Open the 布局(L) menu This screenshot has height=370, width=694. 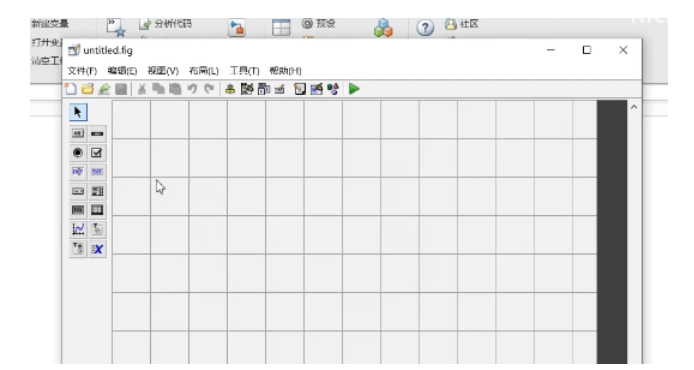pos(204,71)
